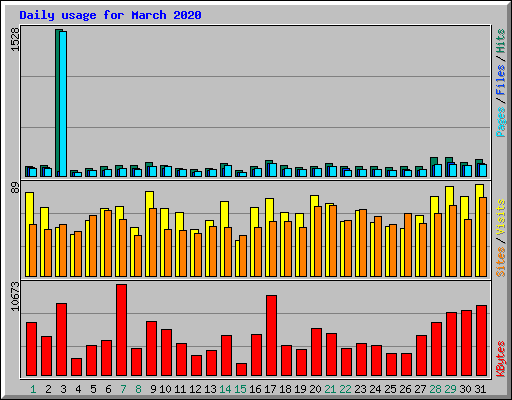Select the orange sites bar for day 20

(318, 241)
